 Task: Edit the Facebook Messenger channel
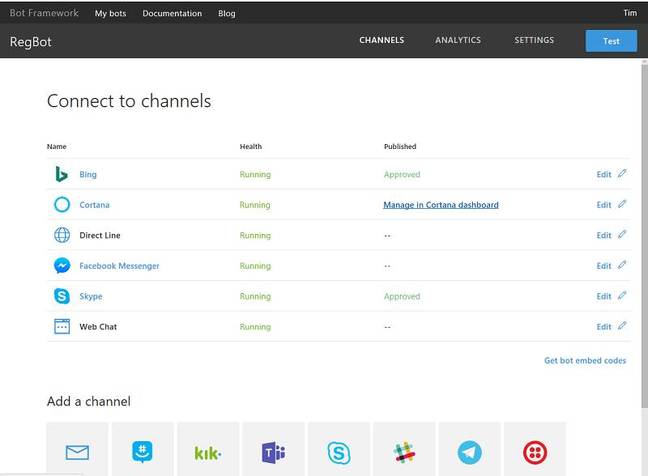[604, 266]
